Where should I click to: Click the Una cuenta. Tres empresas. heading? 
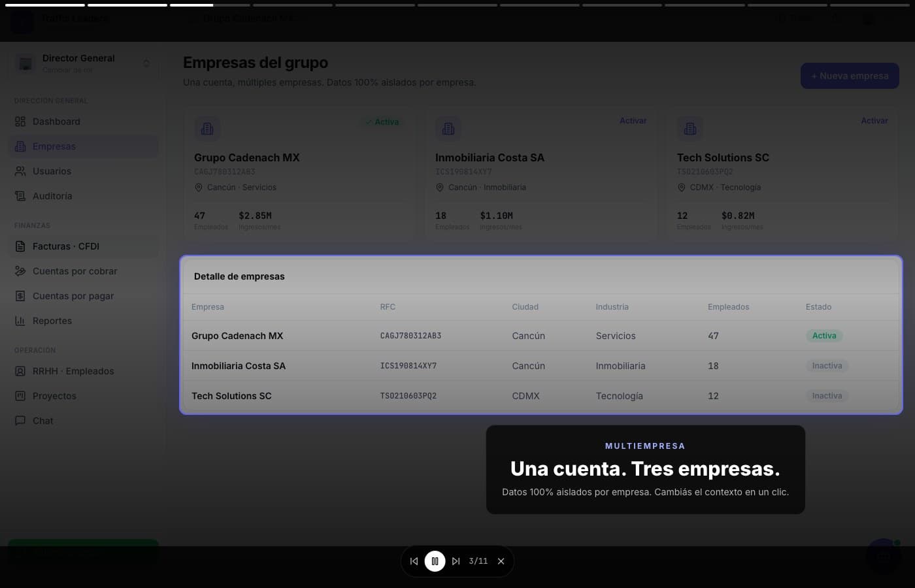point(645,469)
